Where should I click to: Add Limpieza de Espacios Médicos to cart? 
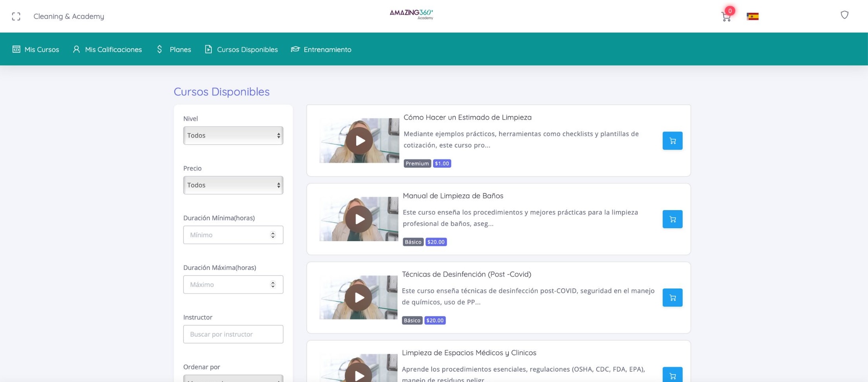[x=672, y=375]
